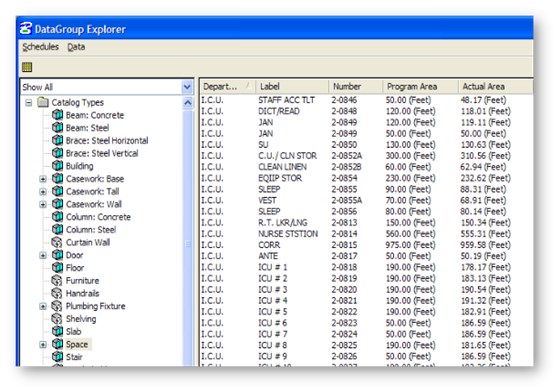
Task: Click the tree scrollbar up arrow
Action: pos(188,103)
